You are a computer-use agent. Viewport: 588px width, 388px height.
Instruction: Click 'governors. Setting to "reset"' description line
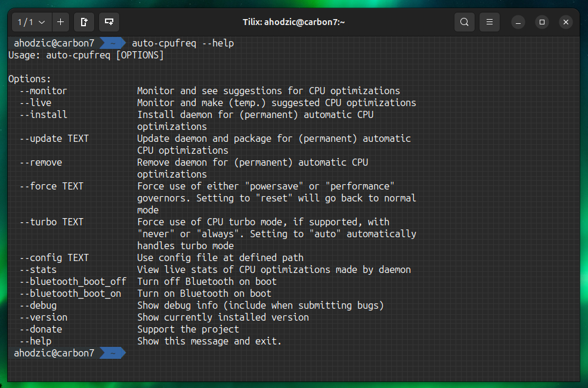pyautogui.click(x=277, y=198)
